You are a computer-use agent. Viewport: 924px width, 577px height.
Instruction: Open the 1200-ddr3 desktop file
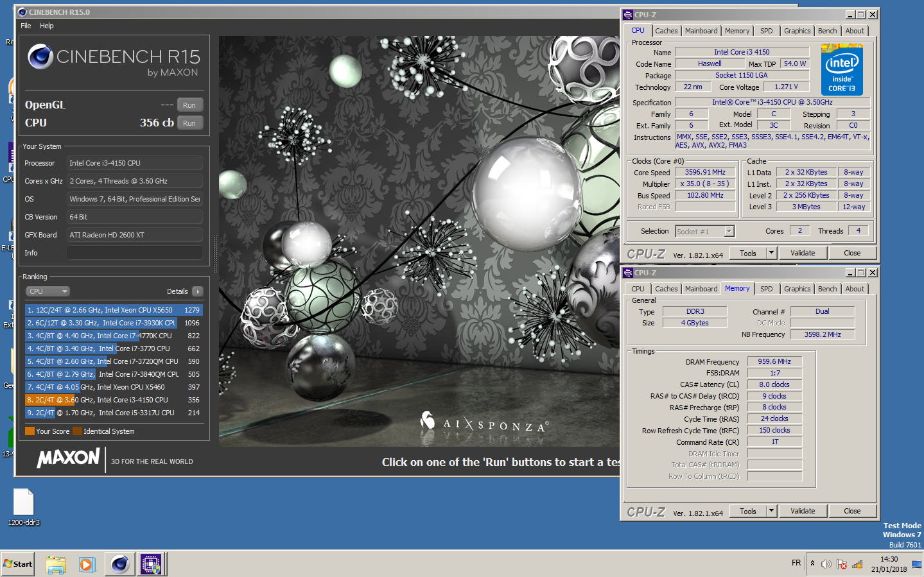(24, 507)
